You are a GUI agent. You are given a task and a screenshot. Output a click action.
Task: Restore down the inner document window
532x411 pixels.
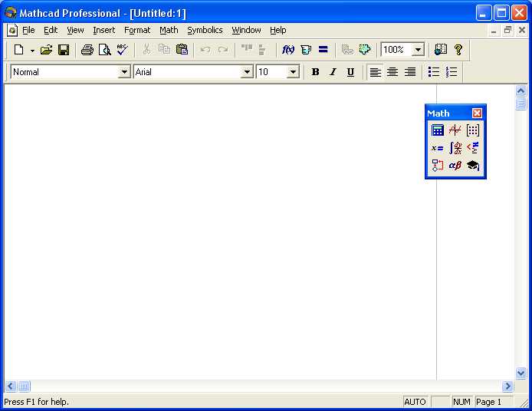507,30
